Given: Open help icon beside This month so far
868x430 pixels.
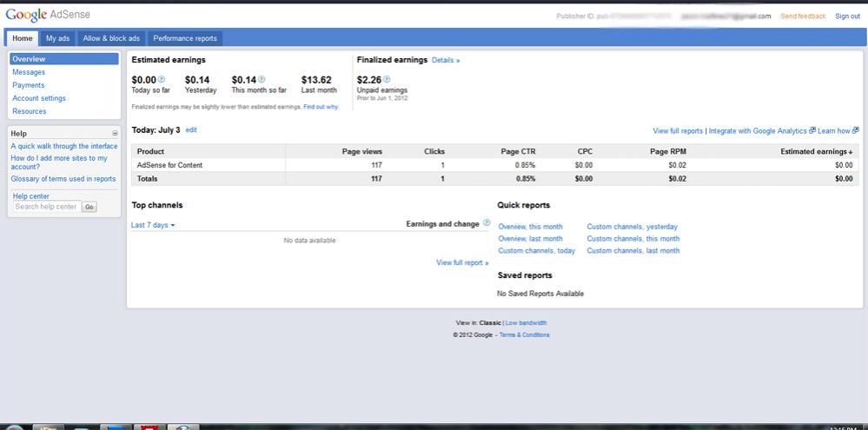Looking at the screenshot, I should 262,80.
